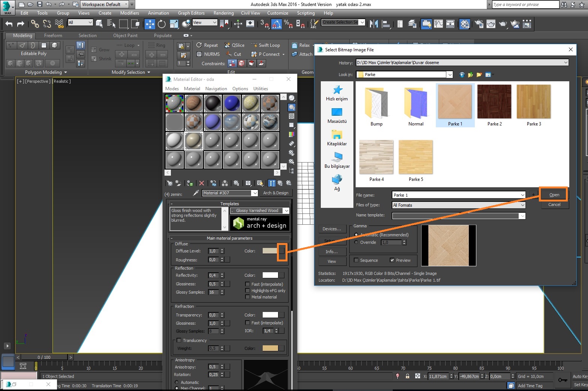Click the Arch & Design material type button
This screenshot has width=588, height=391.
coord(275,193)
